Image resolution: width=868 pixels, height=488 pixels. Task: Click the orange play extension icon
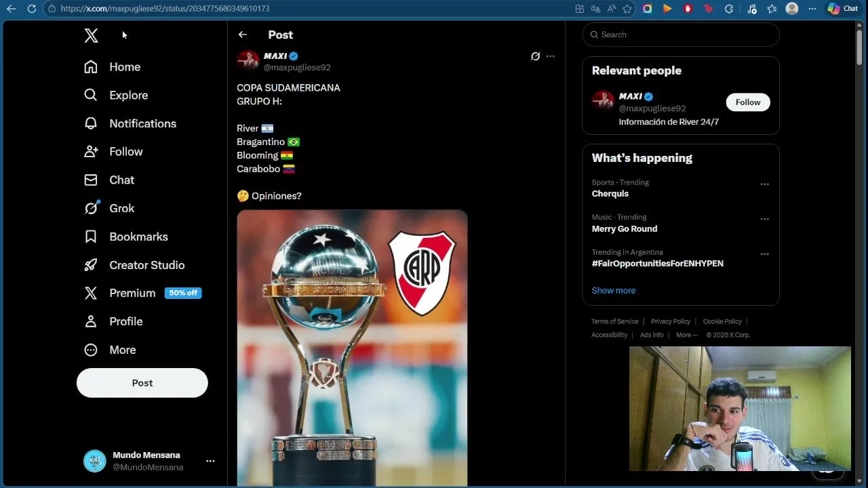pos(668,9)
